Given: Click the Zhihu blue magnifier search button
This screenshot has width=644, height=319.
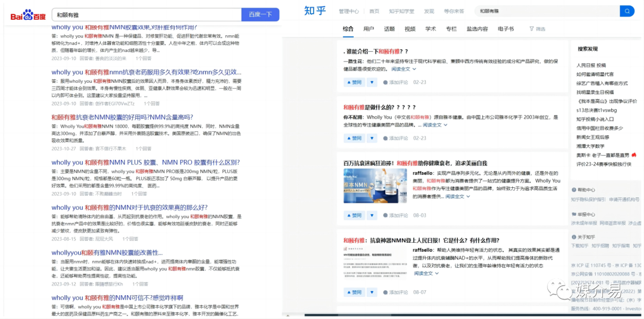Looking at the screenshot, I should (627, 11).
